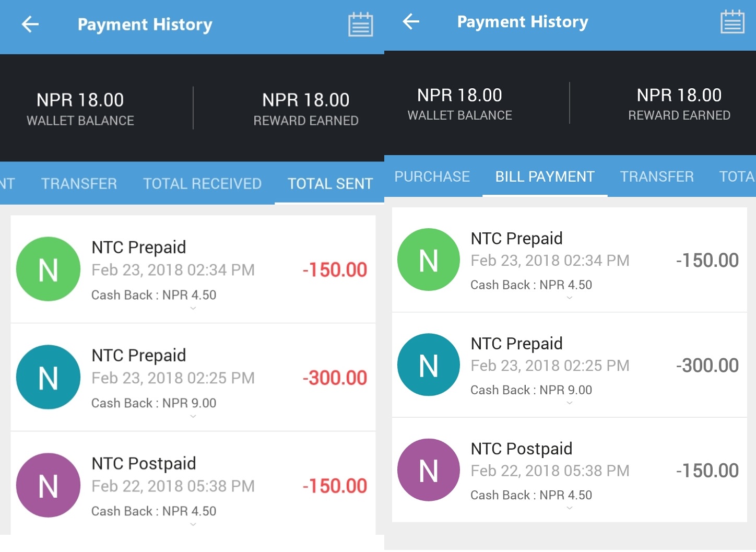
Task: Tap back arrow in left Payment History header
Action: (x=30, y=25)
